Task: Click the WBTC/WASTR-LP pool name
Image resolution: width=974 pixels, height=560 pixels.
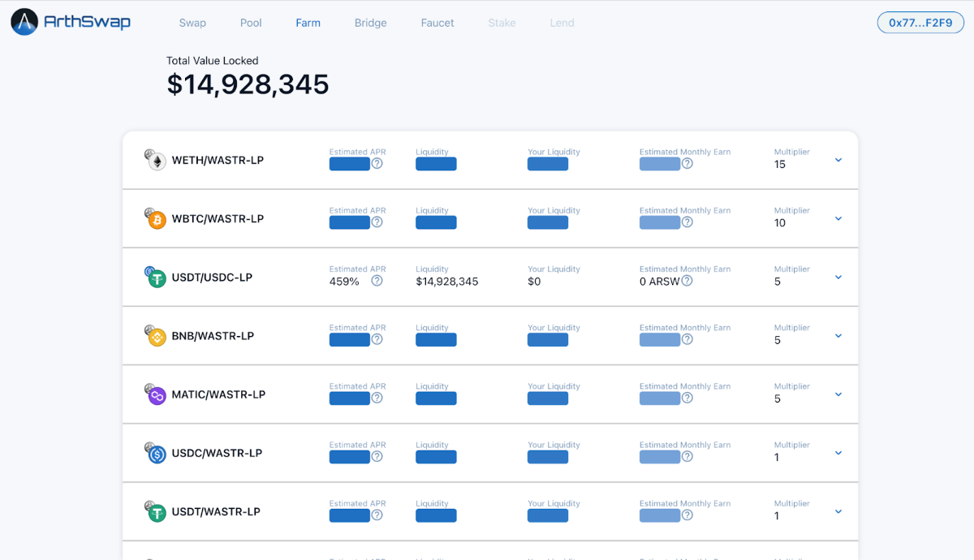Action: pos(218,219)
